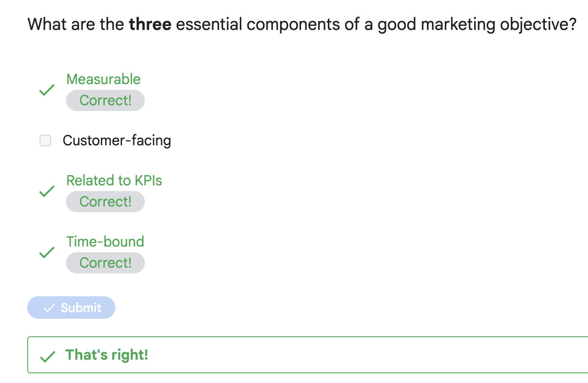Select the Time-bound answer label
The height and width of the screenshot is (383, 588).
[105, 242]
